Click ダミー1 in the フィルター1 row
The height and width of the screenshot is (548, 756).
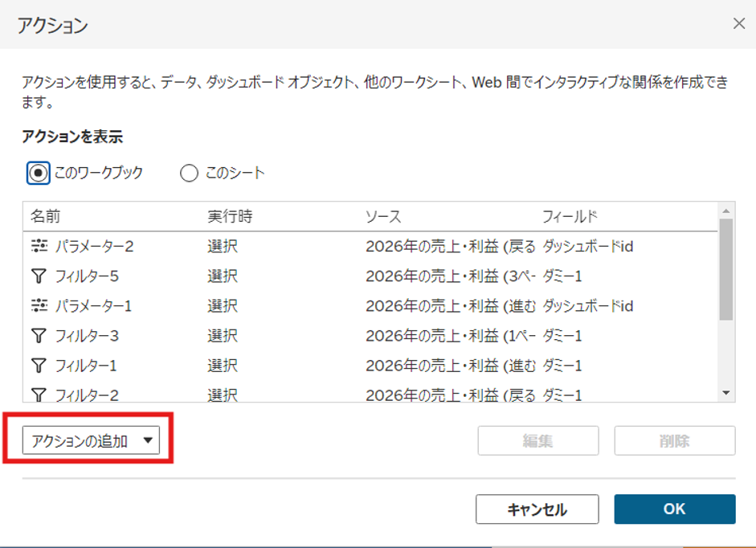[x=562, y=366]
